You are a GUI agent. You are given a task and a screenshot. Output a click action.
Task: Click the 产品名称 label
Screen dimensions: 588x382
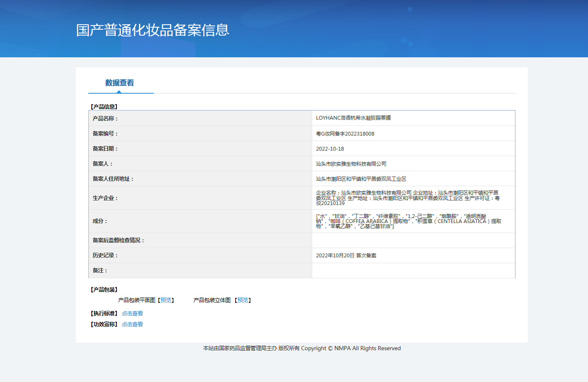(x=105, y=118)
